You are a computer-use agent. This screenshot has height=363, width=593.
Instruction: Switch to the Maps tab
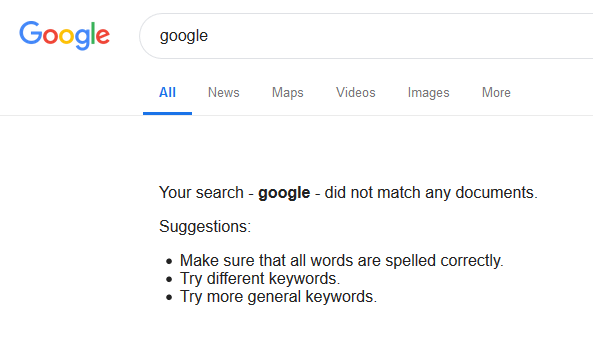287,93
